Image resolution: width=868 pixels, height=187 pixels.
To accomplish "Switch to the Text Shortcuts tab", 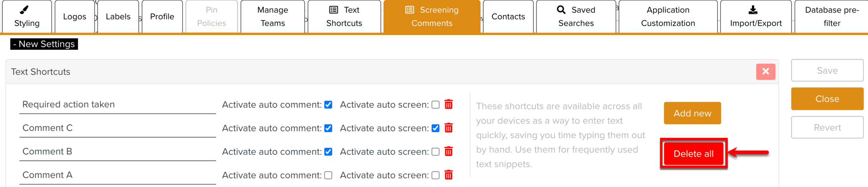I will [x=344, y=17].
